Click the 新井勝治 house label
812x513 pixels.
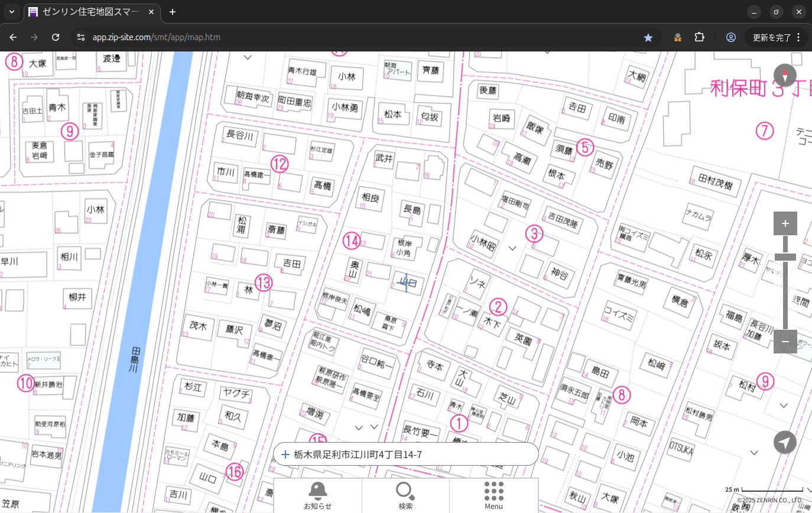point(48,385)
